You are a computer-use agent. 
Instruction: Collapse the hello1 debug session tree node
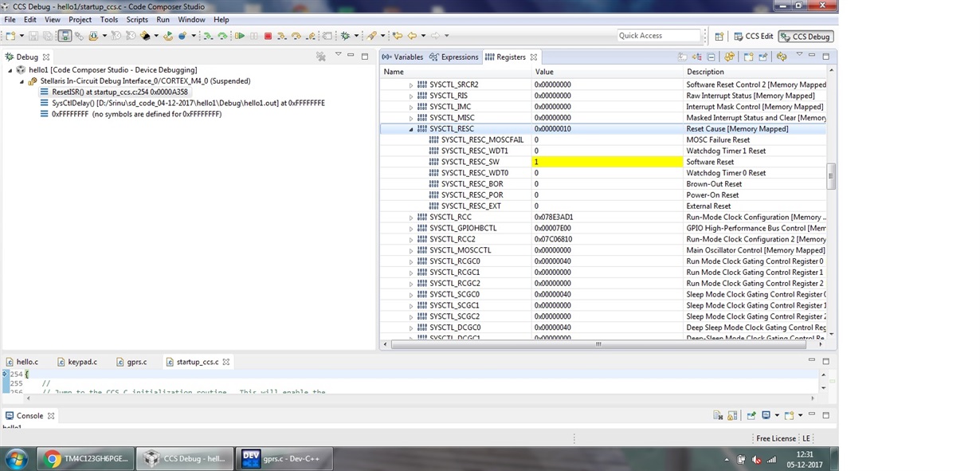[x=10, y=70]
